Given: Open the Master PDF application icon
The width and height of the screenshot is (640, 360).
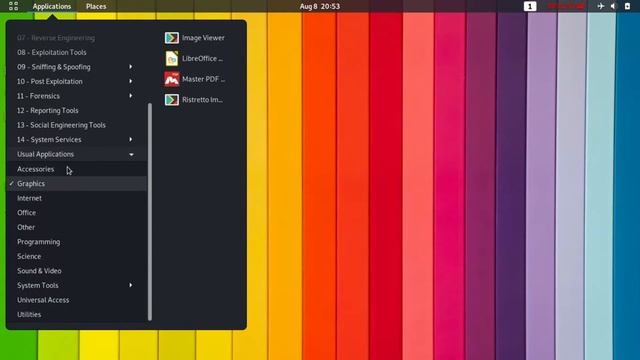Looking at the screenshot, I should [x=172, y=79].
